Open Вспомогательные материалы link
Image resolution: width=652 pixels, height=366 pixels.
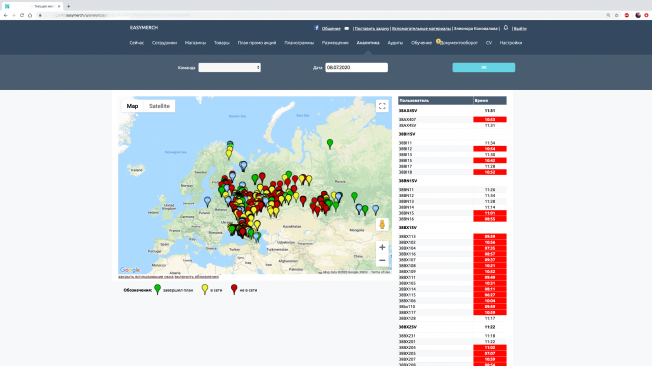click(421, 29)
